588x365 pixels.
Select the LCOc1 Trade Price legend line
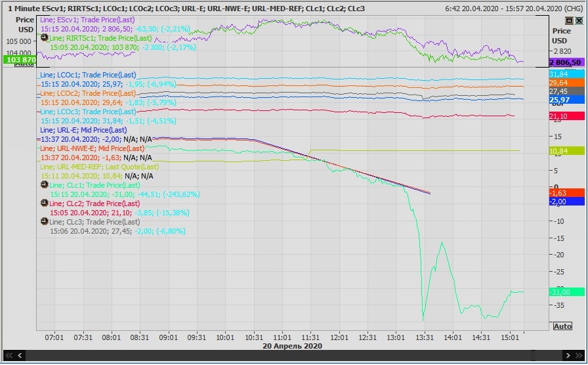[x=88, y=75]
